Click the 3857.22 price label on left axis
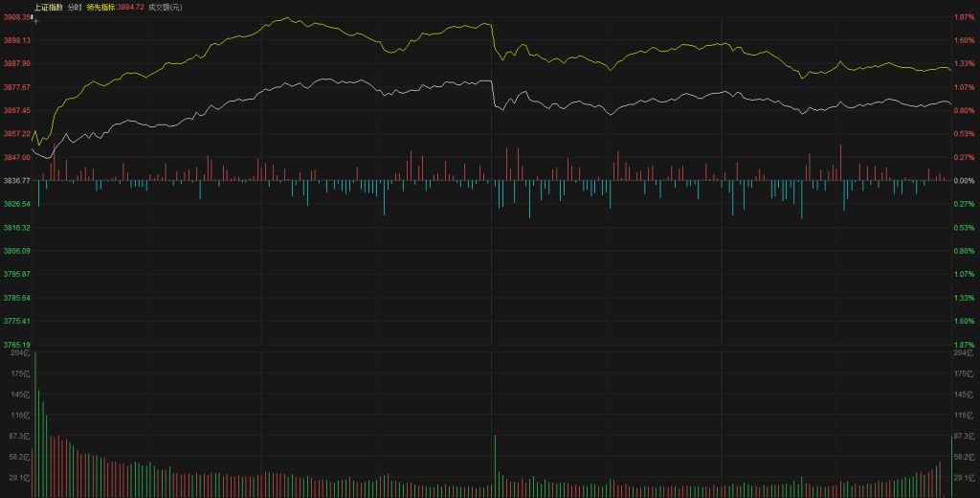 pyautogui.click(x=16, y=134)
